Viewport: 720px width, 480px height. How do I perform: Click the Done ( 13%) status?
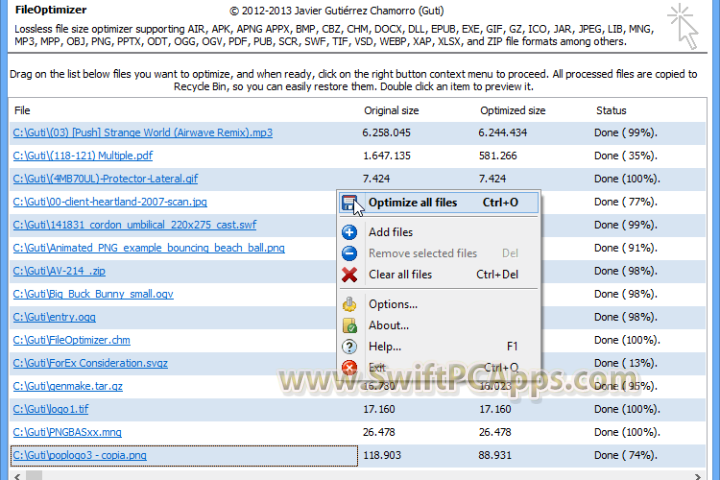(626, 363)
